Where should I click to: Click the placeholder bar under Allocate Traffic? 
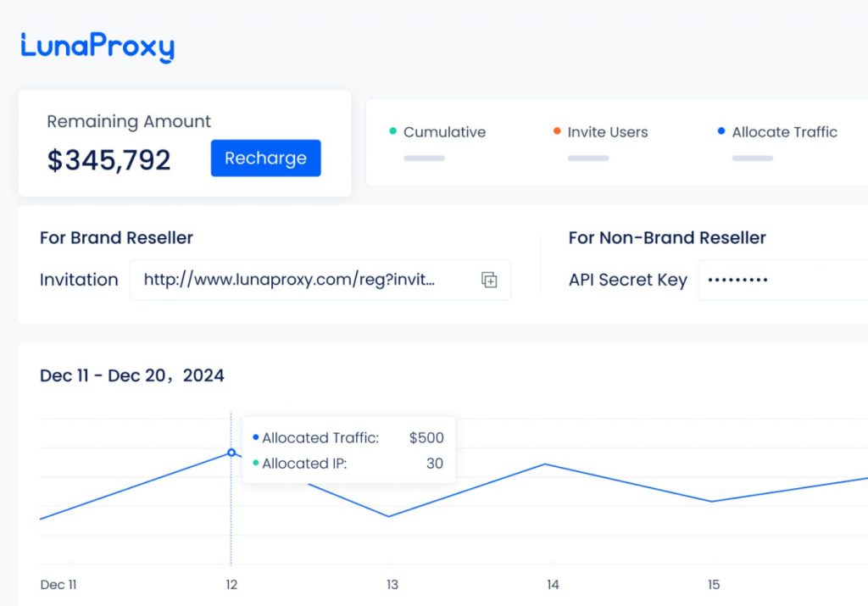pos(753,158)
